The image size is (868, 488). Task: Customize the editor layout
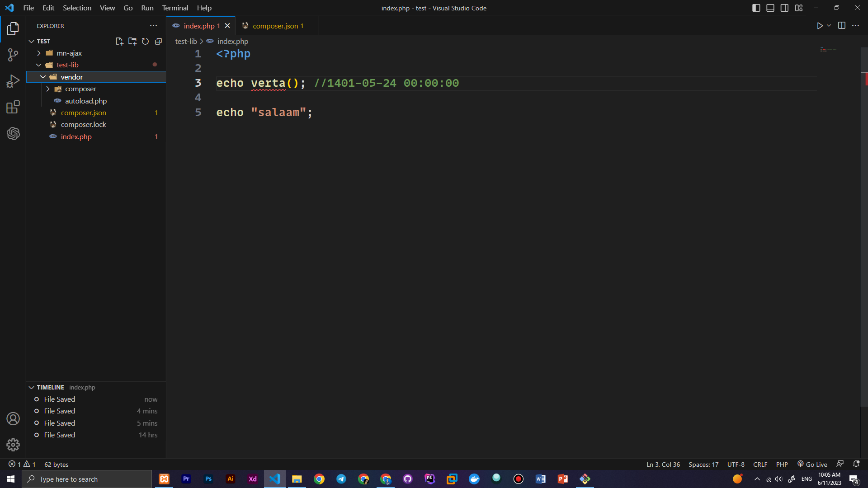(x=799, y=8)
